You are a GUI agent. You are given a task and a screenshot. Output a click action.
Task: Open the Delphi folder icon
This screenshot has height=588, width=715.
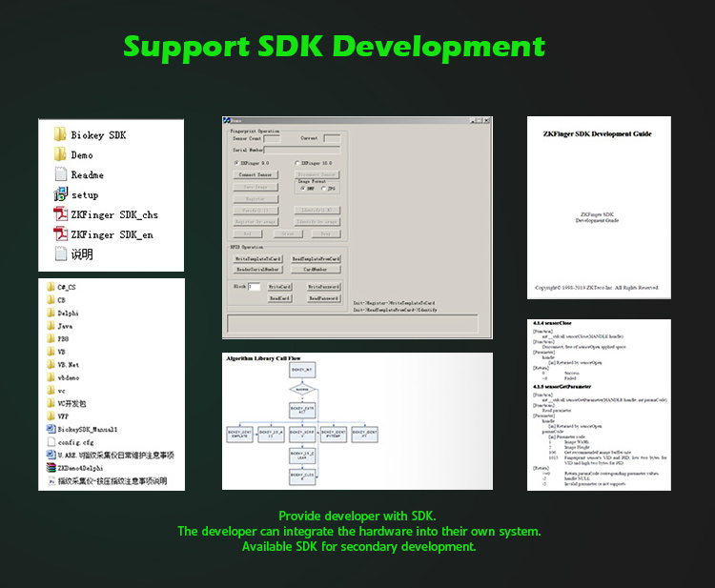coord(51,313)
